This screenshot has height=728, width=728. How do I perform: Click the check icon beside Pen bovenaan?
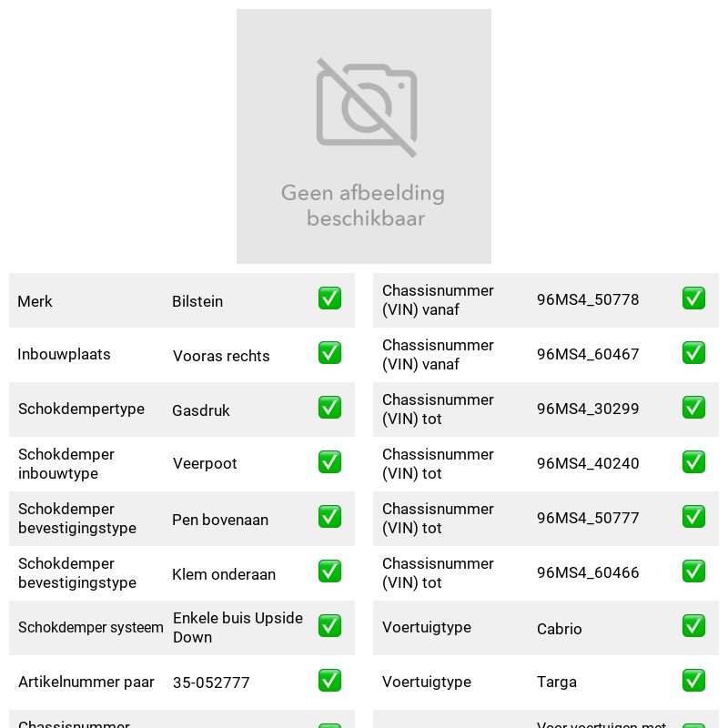(x=329, y=517)
